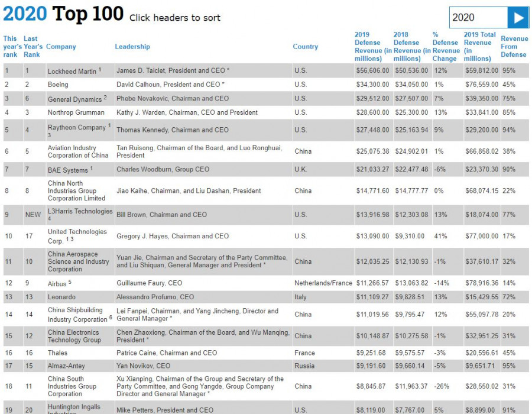Screen dimensions: 532x414
Task: Select Aviation Industry Corporation of China cell
Action: (80, 151)
